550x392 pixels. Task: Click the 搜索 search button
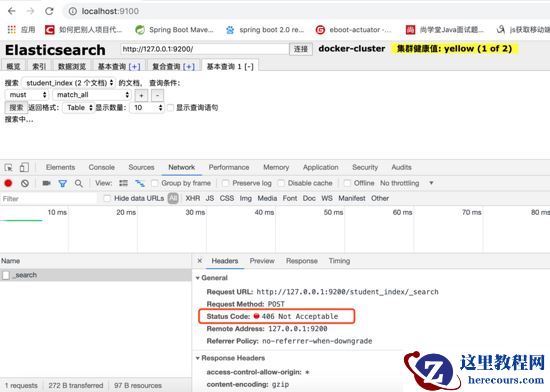coord(16,108)
